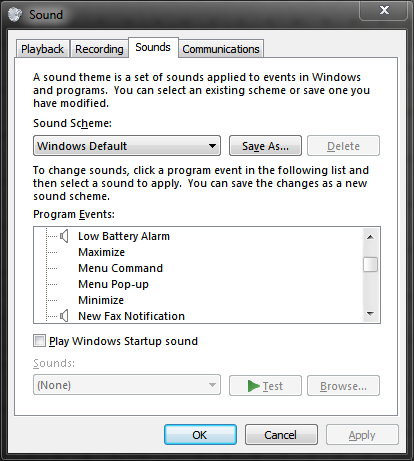Screen dimensions: 414x461
Task: Select the Maximize event
Action: point(101,252)
